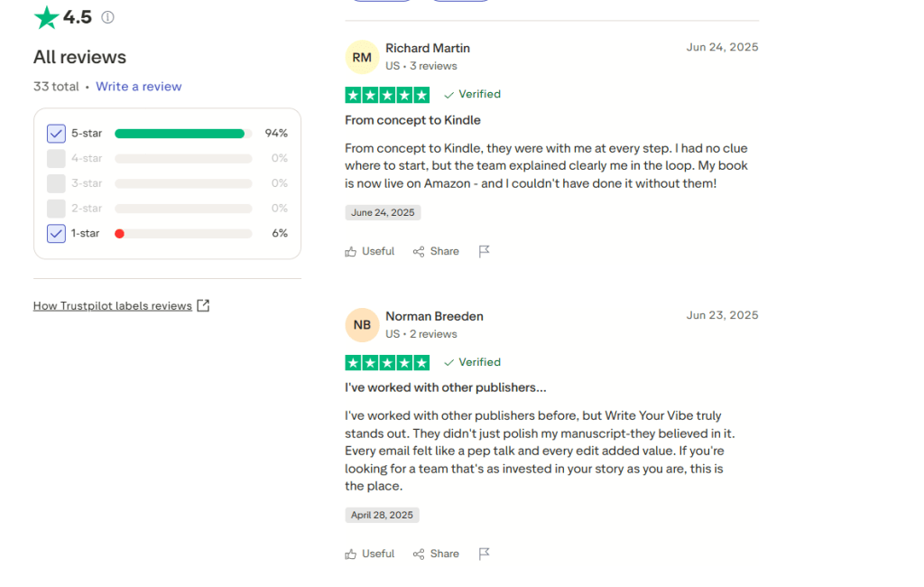Image resolution: width=924 pixels, height=587 pixels.
Task: Click the RM avatar thumbnail
Action: (362, 57)
